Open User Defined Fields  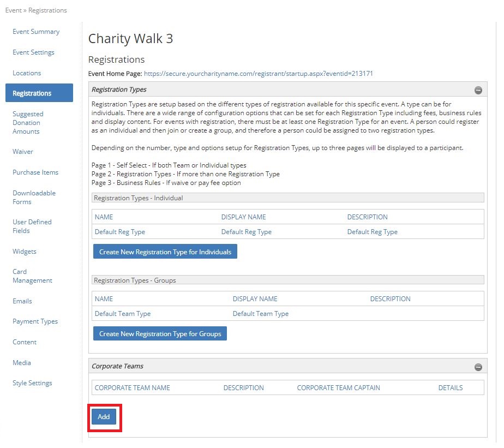coord(32,226)
